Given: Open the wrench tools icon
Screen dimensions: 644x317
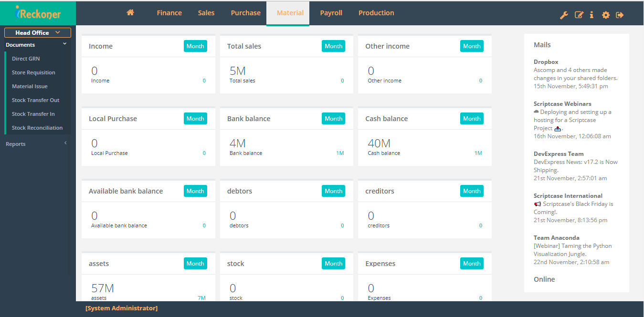Looking at the screenshot, I should click(x=564, y=15).
